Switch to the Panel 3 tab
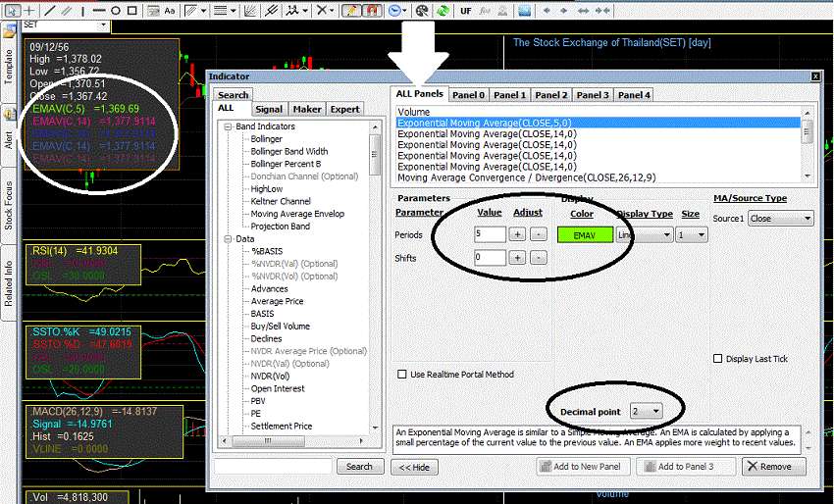The width and height of the screenshot is (834, 504). click(592, 95)
